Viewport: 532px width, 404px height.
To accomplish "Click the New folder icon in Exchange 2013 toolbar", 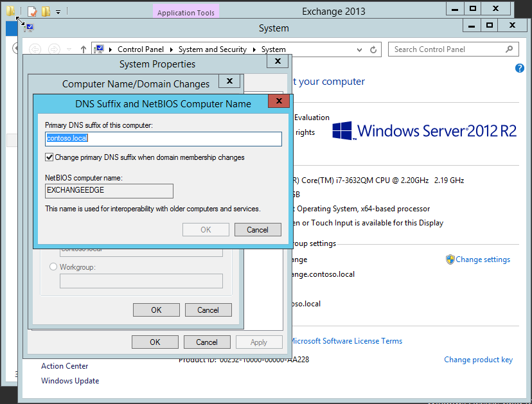I will pyautogui.click(x=46, y=12).
